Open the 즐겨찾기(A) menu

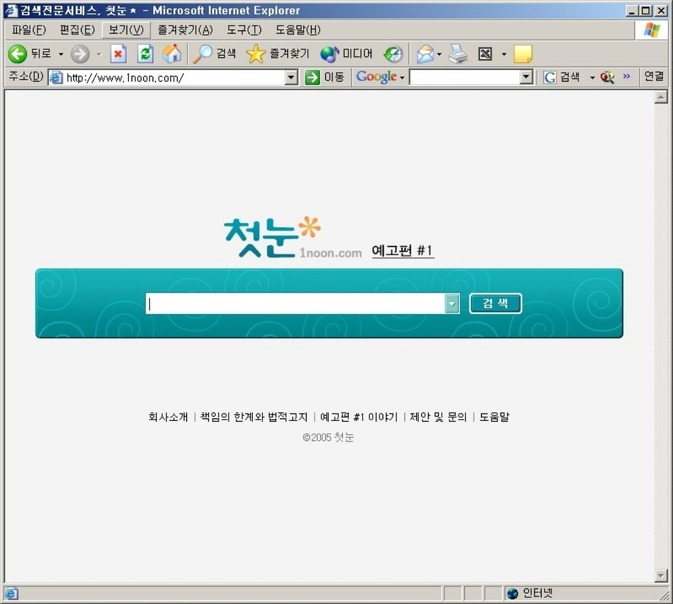click(x=185, y=30)
